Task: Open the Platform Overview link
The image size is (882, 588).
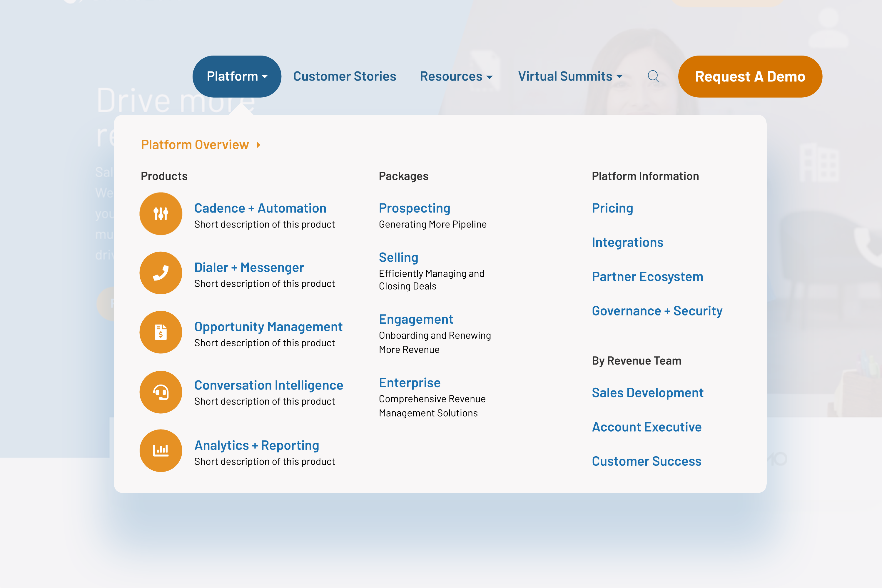Action: [x=195, y=145]
